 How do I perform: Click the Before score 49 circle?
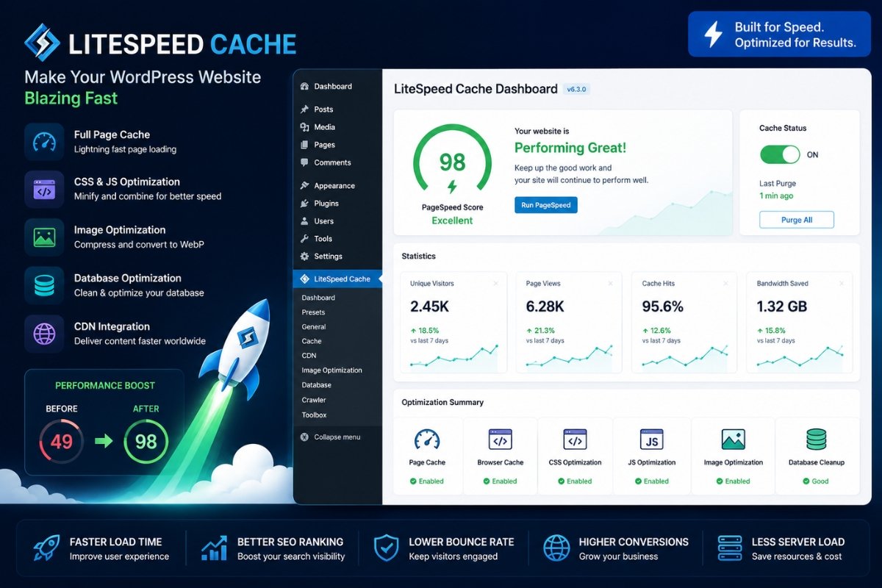click(61, 441)
